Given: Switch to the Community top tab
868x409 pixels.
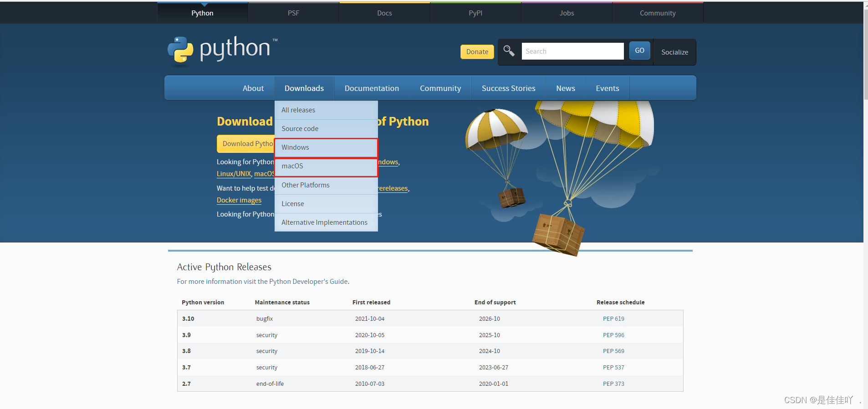Looking at the screenshot, I should pos(658,13).
